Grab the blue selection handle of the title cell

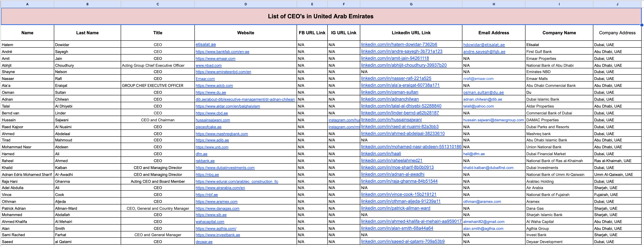click(x=641, y=25)
